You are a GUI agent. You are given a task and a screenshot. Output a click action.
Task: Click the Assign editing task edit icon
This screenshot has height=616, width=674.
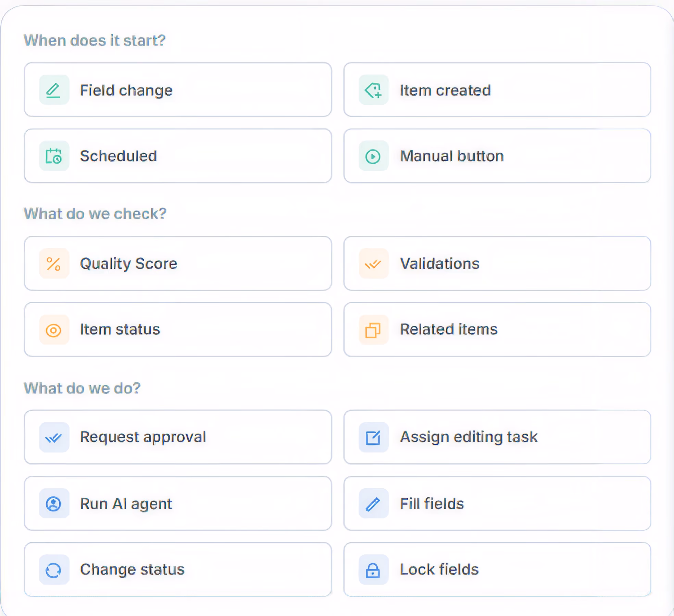373,437
